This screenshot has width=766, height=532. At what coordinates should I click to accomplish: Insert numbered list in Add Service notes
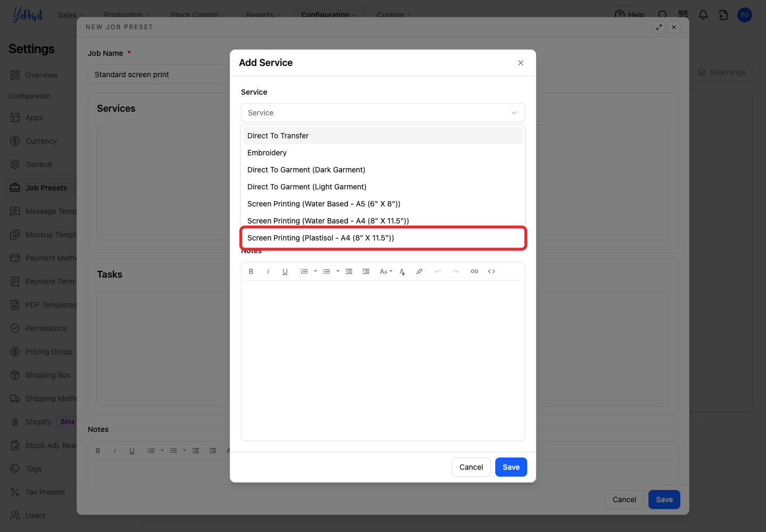304,271
